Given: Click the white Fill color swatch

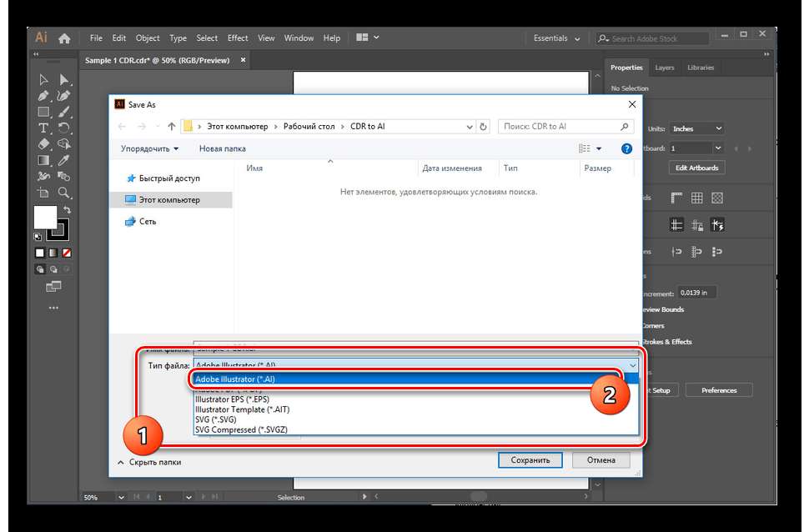Looking at the screenshot, I should (x=45, y=218).
